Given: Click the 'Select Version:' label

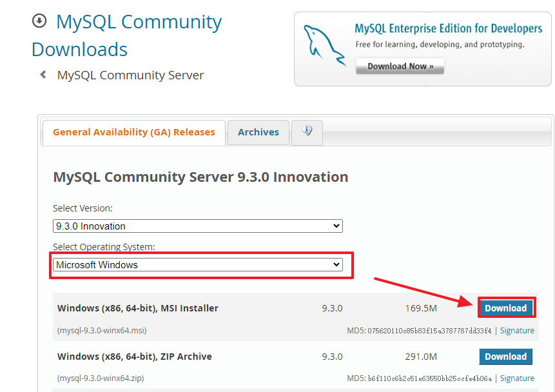Looking at the screenshot, I should [83, 208].
